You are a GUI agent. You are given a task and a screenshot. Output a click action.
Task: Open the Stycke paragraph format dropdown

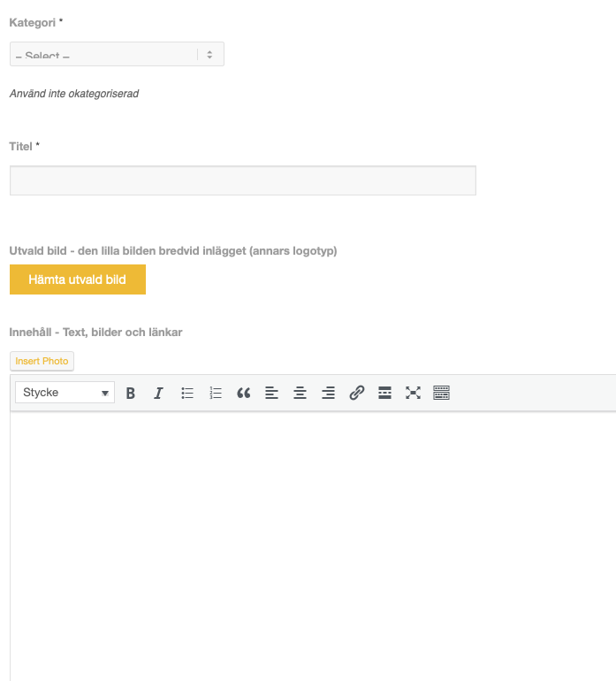click(x=65, y=393)
